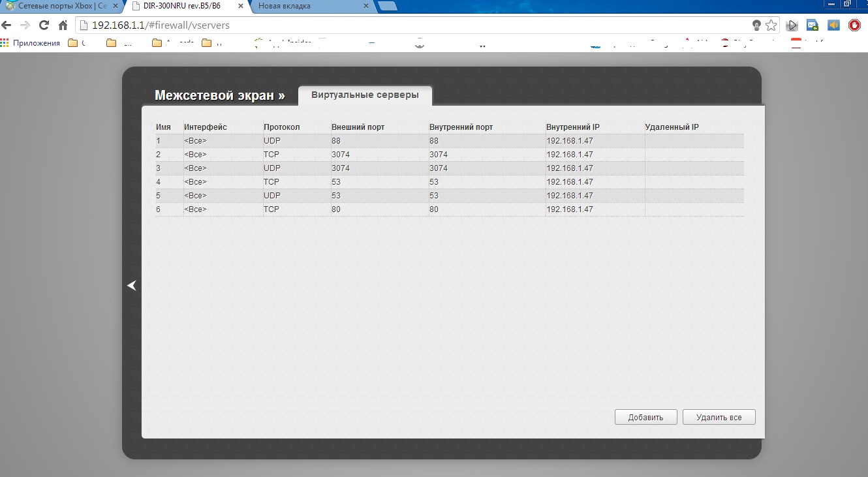
Task: Click the Добавить button
Action: click(645, 417)
